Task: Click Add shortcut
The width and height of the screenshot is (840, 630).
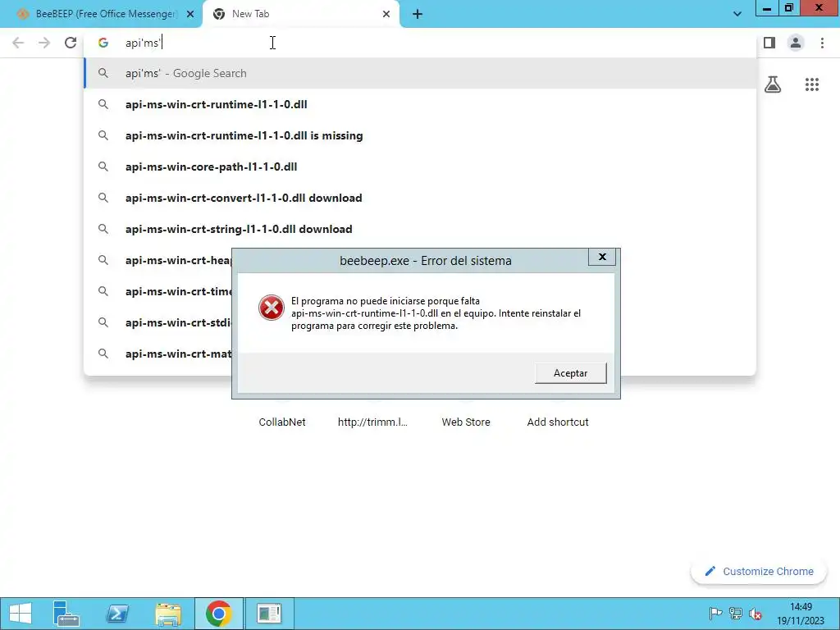Action: click(558, 422)
